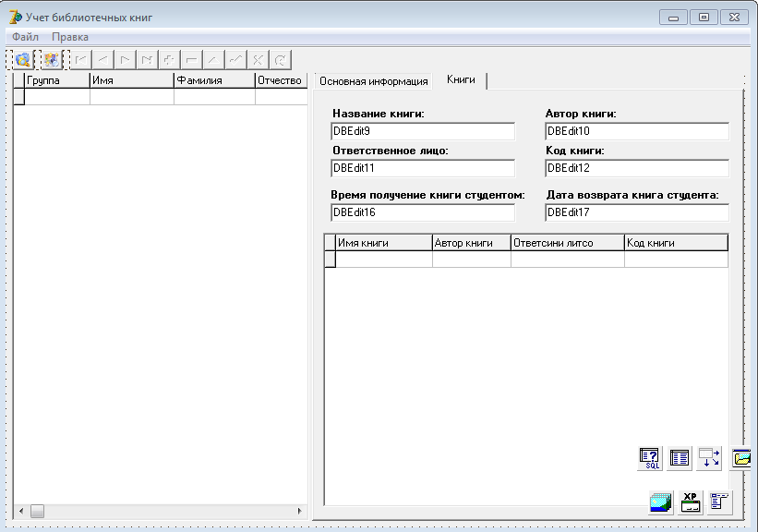Select the row indicator in left grid
The image size is (758, 532).
18,97
